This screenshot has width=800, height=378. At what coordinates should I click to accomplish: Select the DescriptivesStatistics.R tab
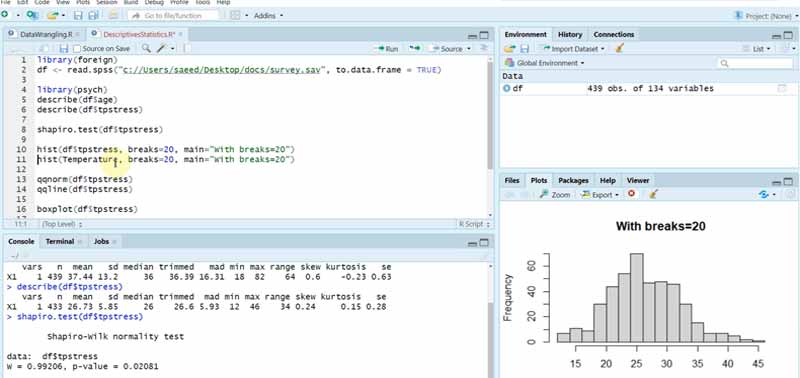pos(139,35)
